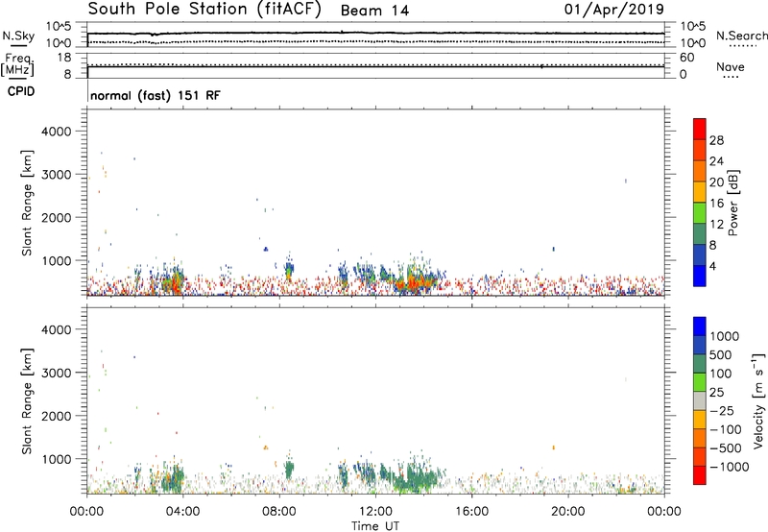The height and width of the screenshot is (532, 768).
Task: Click the '28' label on Power colorbar
Action: coord(716,140)
